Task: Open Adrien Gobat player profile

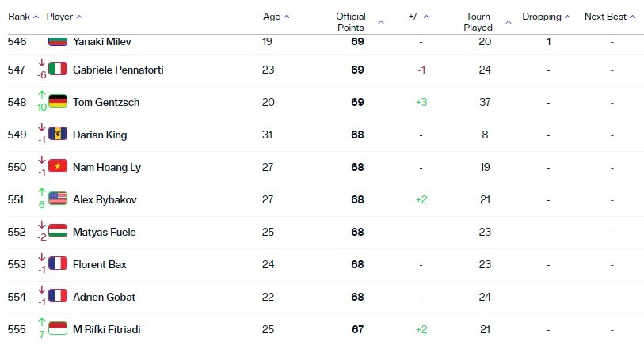Action: click(104, 297)
